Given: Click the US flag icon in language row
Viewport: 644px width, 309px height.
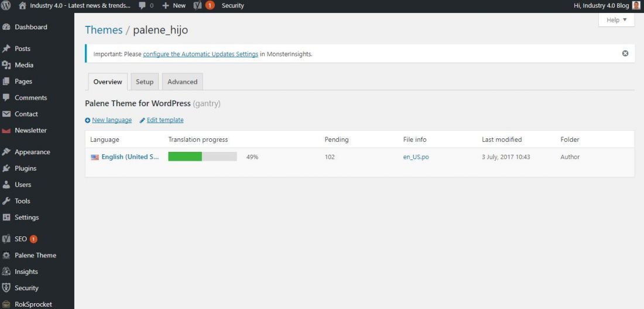Looking at the screenshot, I should (95, 157).
